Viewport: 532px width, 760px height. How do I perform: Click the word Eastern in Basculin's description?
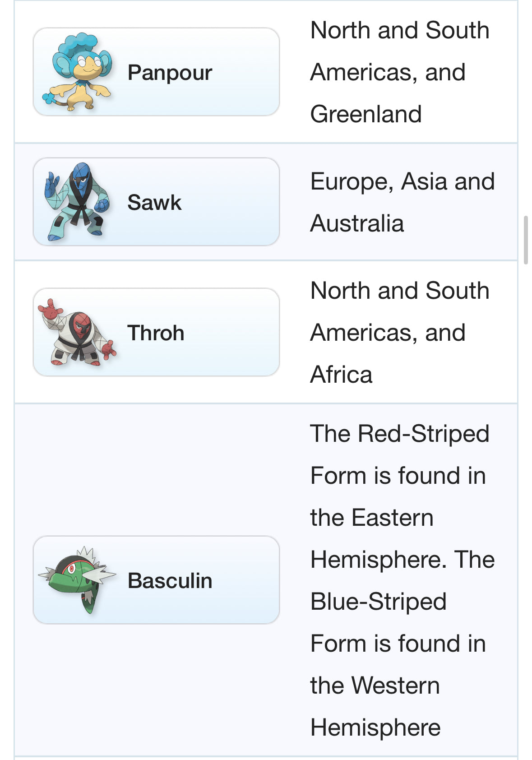[393, 518]
